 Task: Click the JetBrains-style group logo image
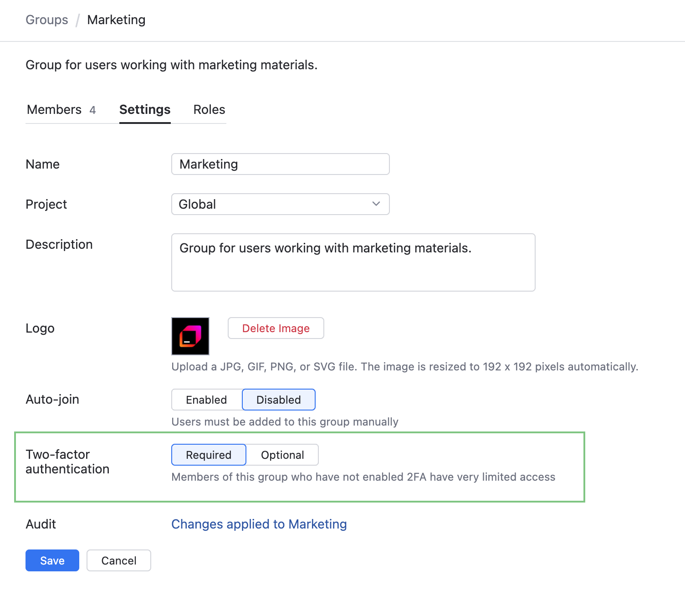pos(190,336)
